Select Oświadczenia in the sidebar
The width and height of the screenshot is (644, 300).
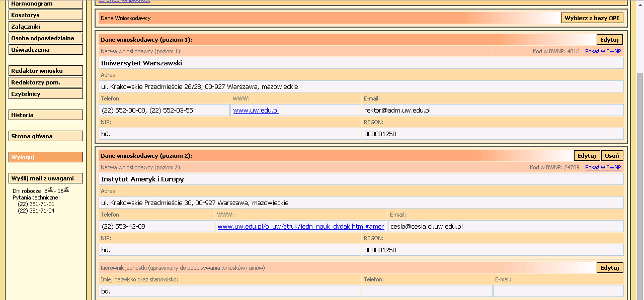46,50
